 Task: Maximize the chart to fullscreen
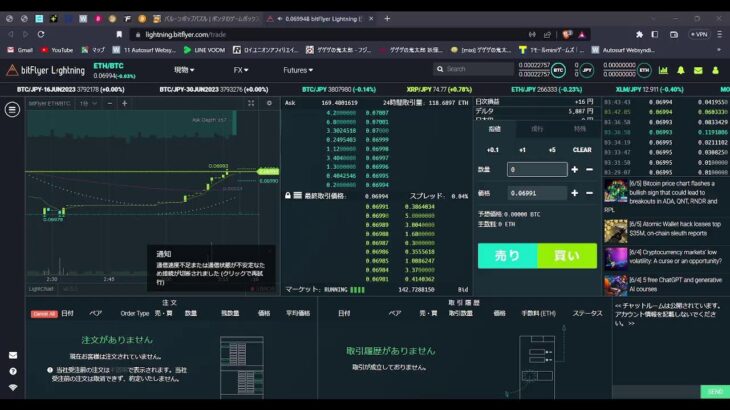point(251,103)
